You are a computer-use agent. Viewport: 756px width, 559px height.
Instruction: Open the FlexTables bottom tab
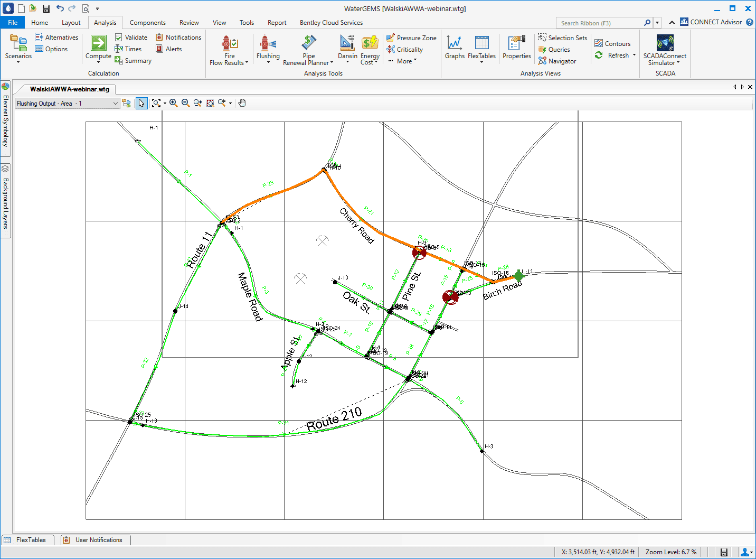point(27,540)
